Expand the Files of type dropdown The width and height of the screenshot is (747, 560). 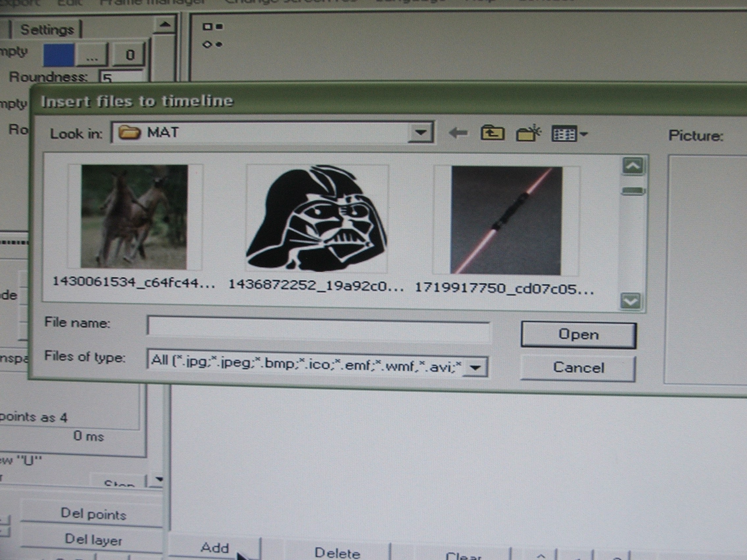point(475,367)
